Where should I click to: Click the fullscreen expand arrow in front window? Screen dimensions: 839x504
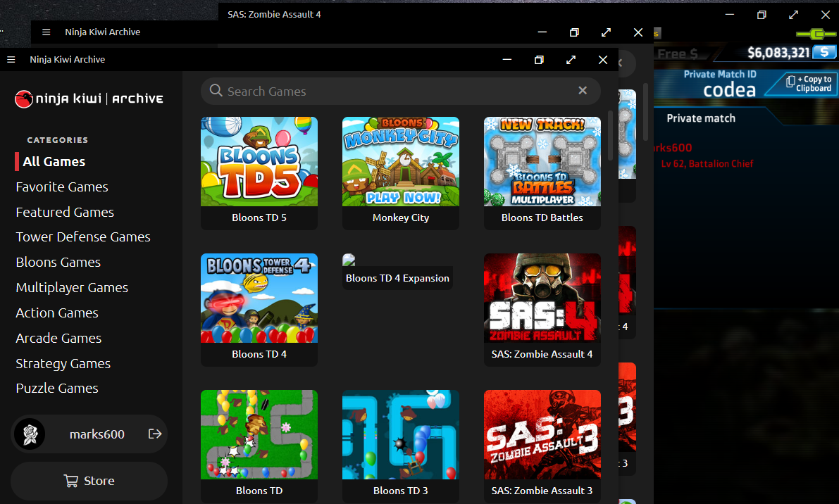coord(571,60)
